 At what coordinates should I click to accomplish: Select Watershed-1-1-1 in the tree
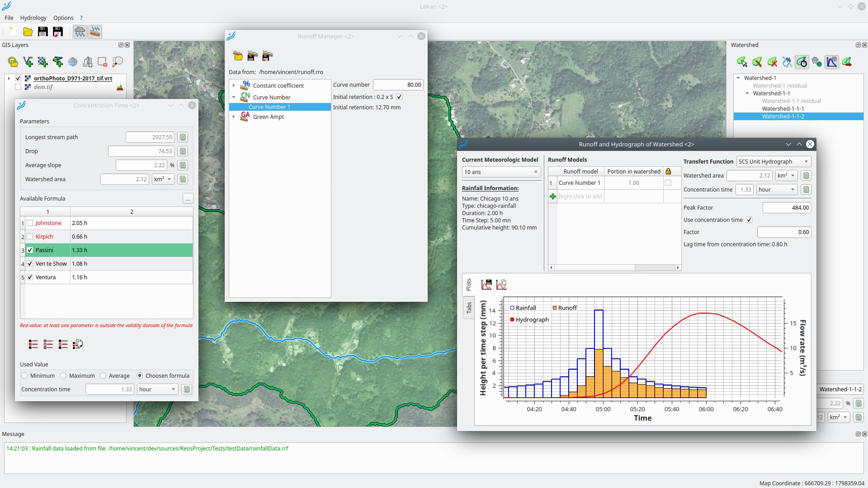783,109
